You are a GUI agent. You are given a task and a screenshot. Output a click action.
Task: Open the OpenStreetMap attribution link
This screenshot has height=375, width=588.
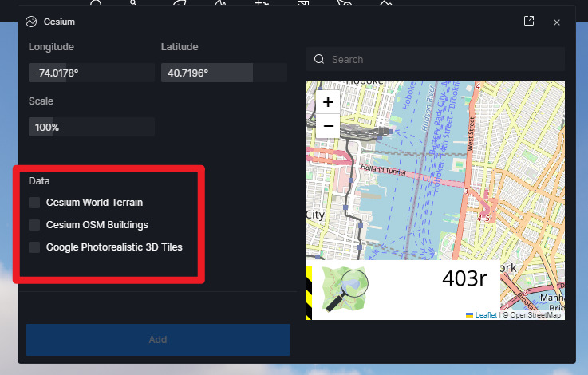[x=535, y=315]
